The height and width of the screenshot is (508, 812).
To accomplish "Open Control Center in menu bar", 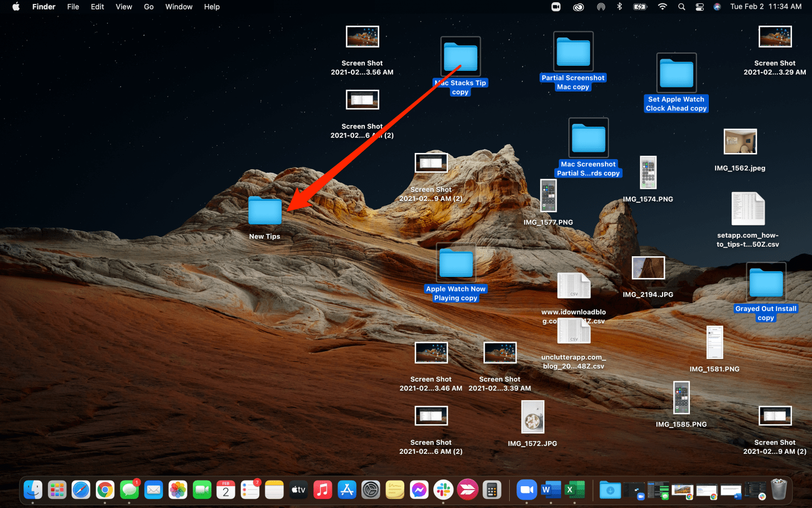I will [699, 7].
